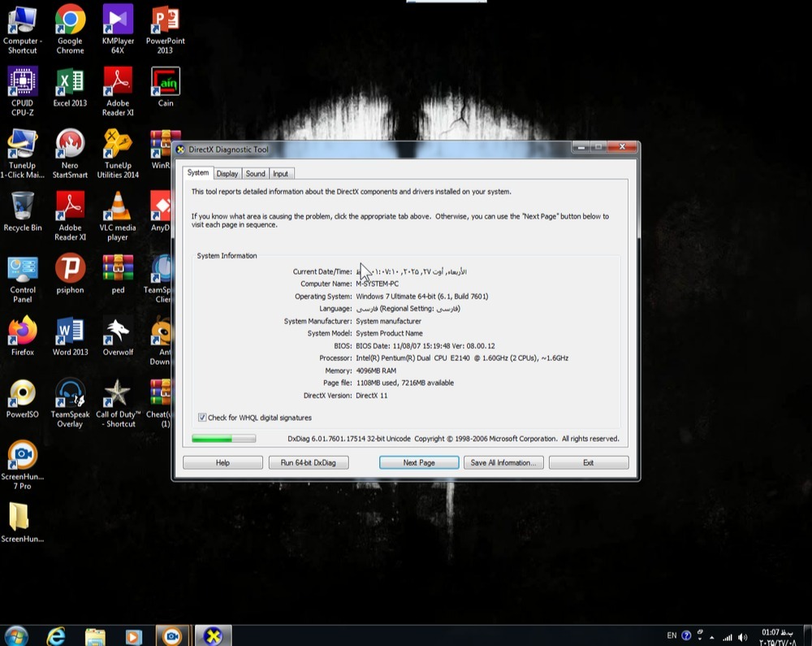Open Adobe Reader XI icon beside Excel 2013

118,91
